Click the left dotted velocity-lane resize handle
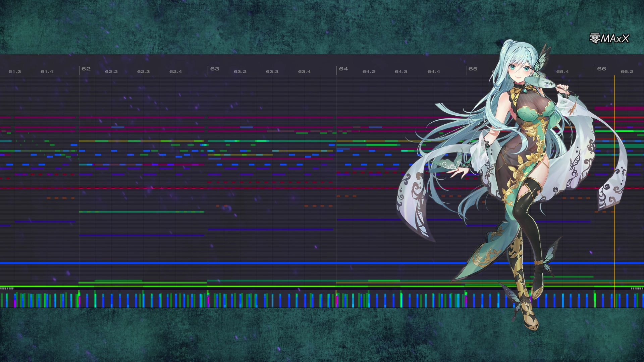This screenshot has height=362, width=644. (x=7, y=288)
